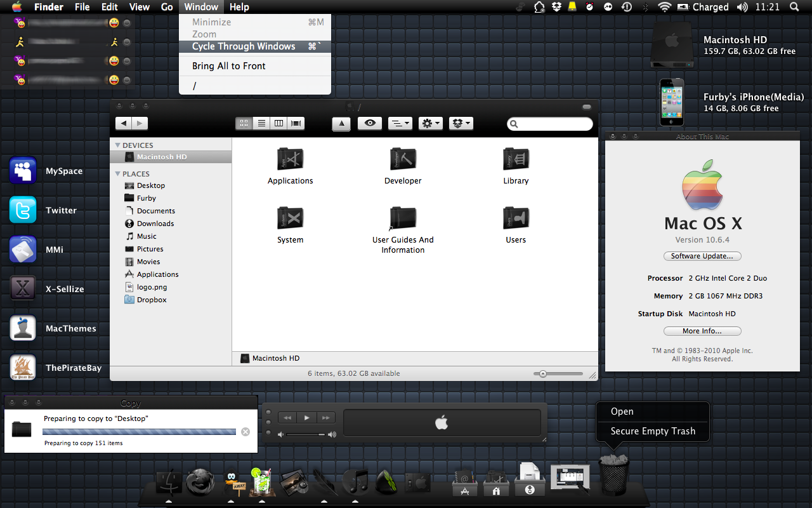Open the Go menu
The image size is (812, 508).
167,7
